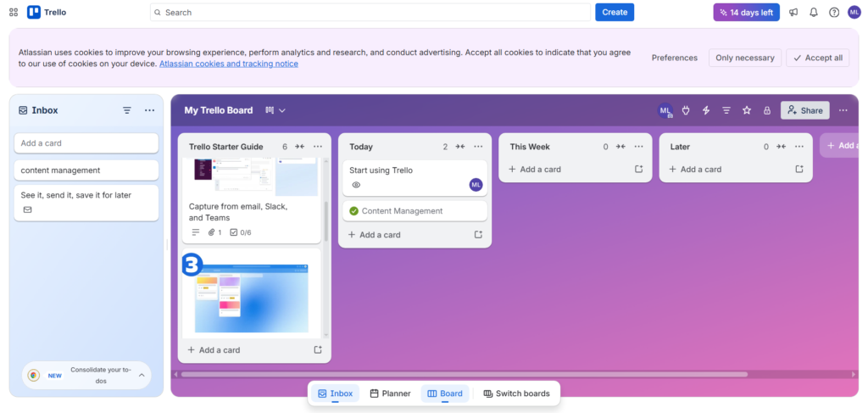The width and height of the screenshot is (868, 413).
Task: Choose Only necessary cookies
Action: pos(745,58)
